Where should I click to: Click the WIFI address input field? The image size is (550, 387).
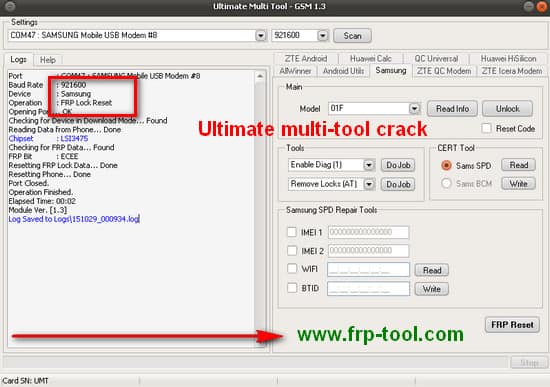click(368, 269)
